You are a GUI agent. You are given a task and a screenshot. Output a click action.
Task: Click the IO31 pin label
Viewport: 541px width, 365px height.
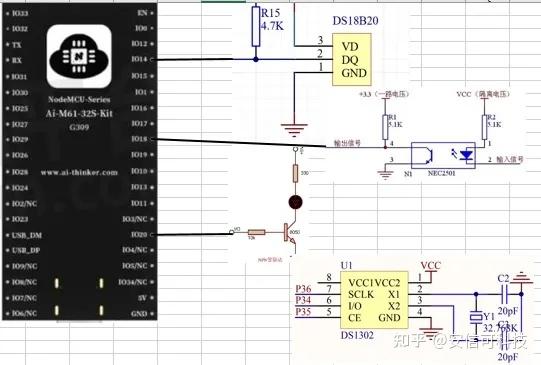tap(19, 77)
